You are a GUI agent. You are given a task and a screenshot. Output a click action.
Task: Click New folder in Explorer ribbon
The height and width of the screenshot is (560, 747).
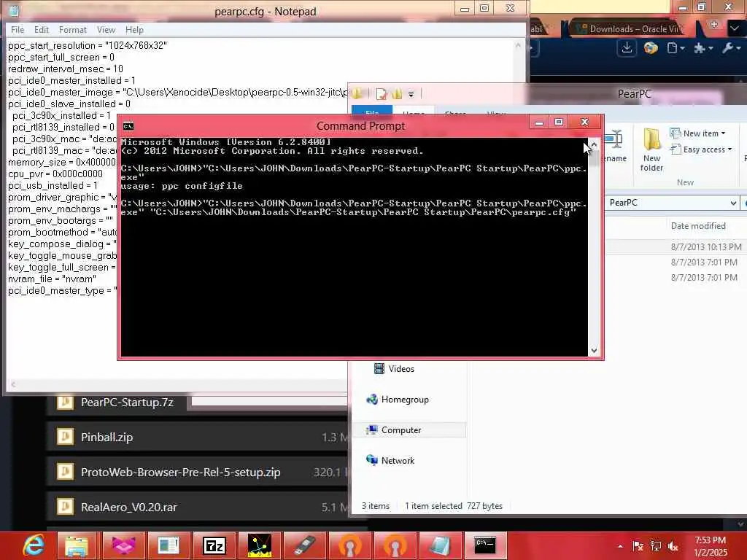pos(651,149)
